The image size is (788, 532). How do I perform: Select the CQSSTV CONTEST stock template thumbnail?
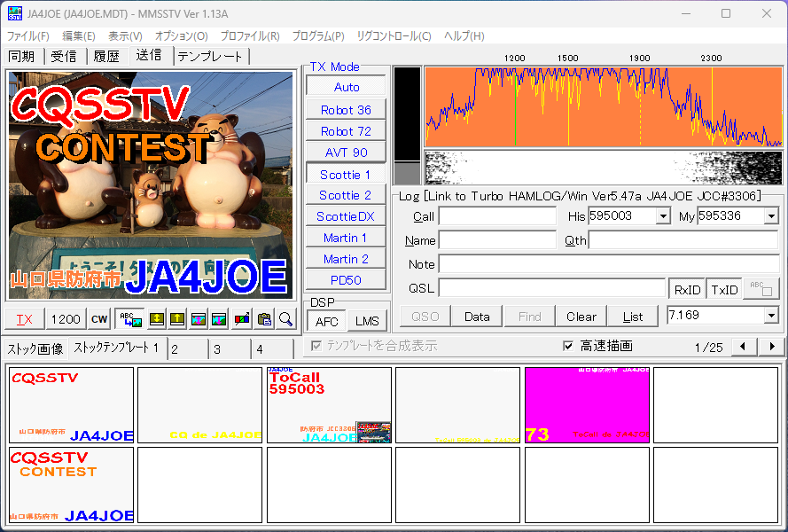tap(72, 485)
